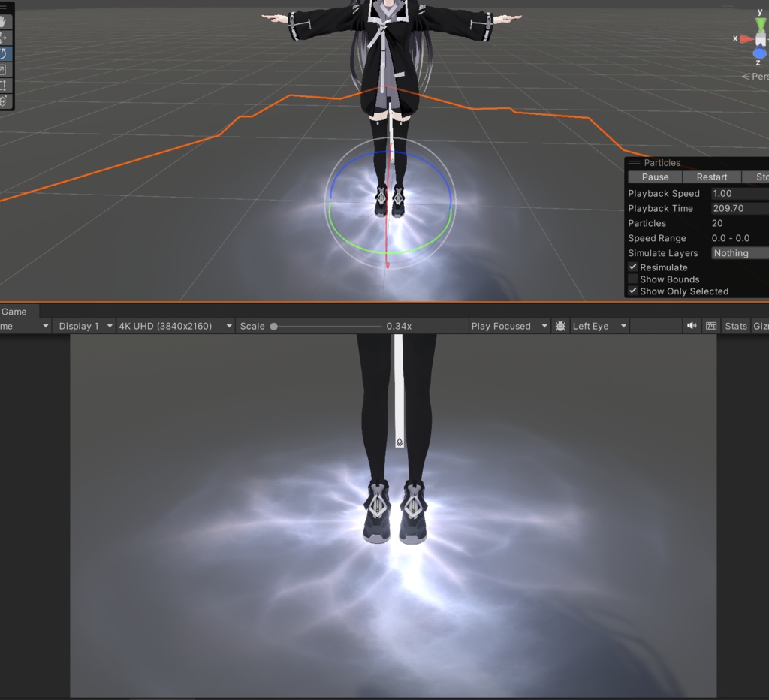Image resolution: width=769 pixels, height=700 pixels.
Task: Switch to the Game tab
Action: (14, 311)
